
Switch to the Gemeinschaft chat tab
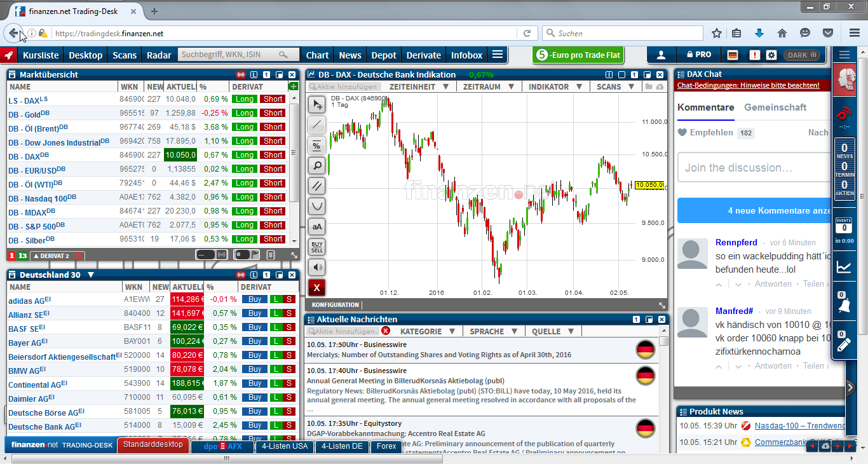[775, 107]
